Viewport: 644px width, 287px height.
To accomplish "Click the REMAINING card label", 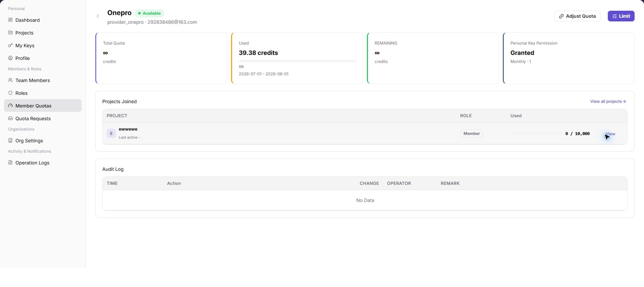I will (386, 43).
